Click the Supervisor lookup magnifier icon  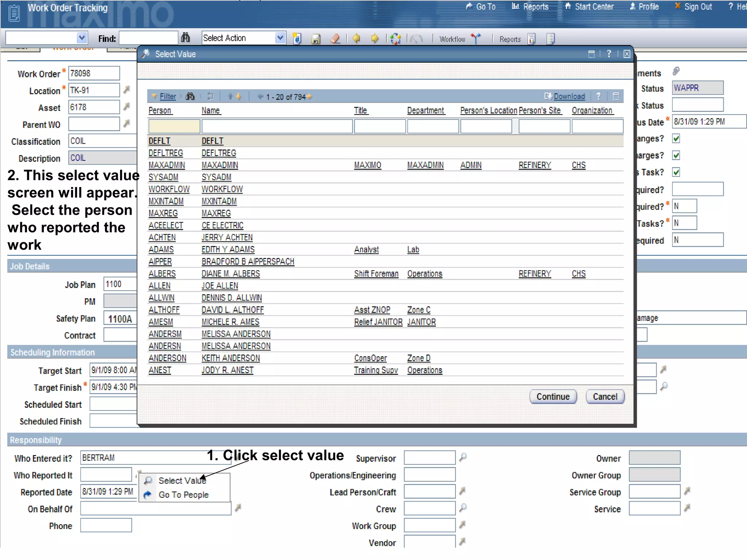coord(463,457)
